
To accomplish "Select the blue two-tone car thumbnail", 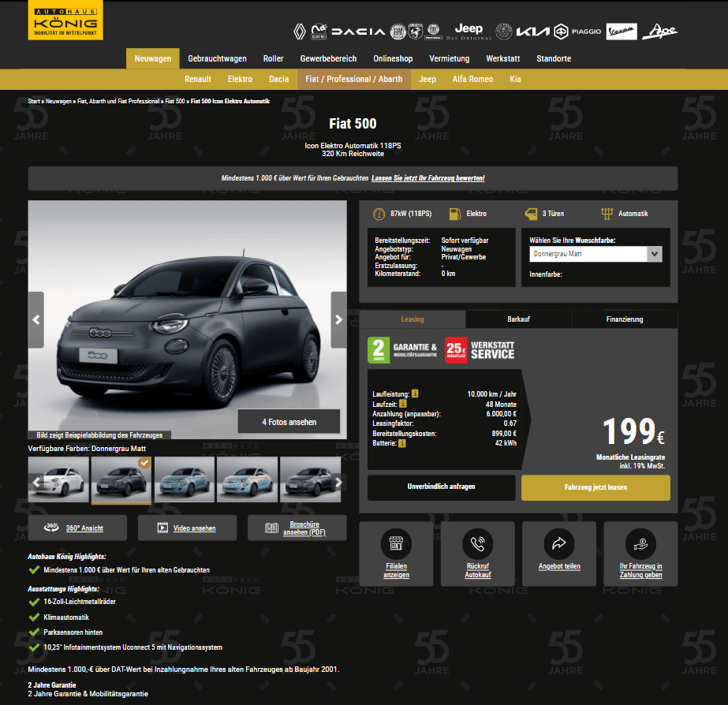I will [x=247, y=479].
